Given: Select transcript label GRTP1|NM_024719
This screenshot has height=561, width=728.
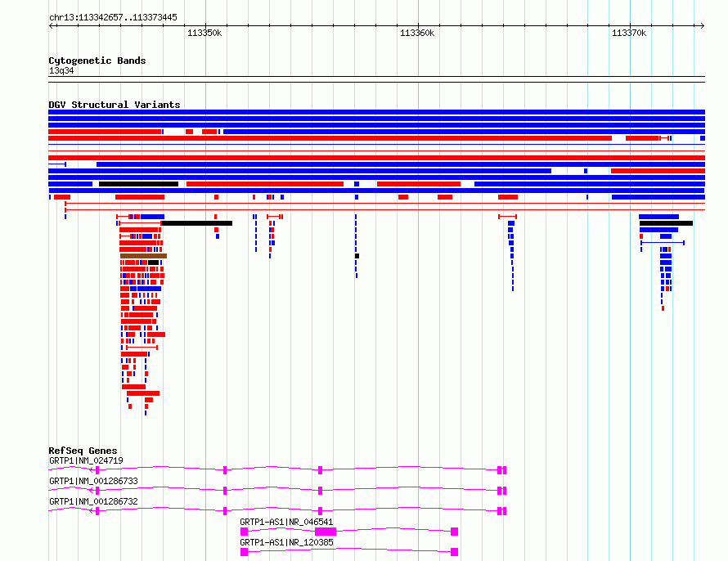Looking at the screenshot, I should coord(86,460).
